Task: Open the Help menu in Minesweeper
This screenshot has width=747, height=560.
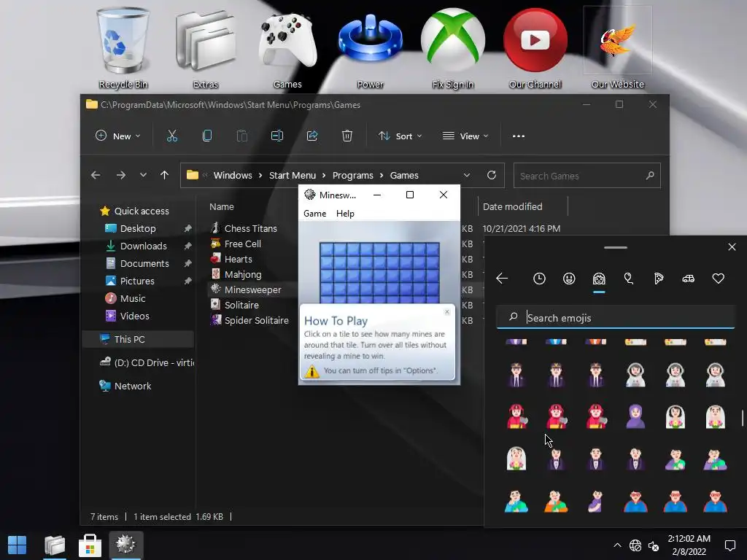Action: click(345, 214)
